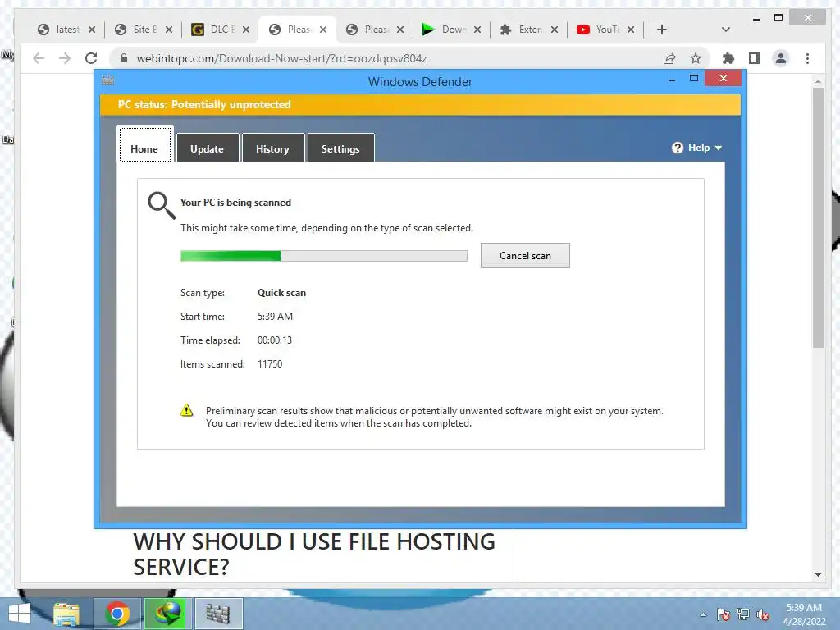840x630 pixels.
Task: Switch to the Settings tab
Action: [340, 148]
